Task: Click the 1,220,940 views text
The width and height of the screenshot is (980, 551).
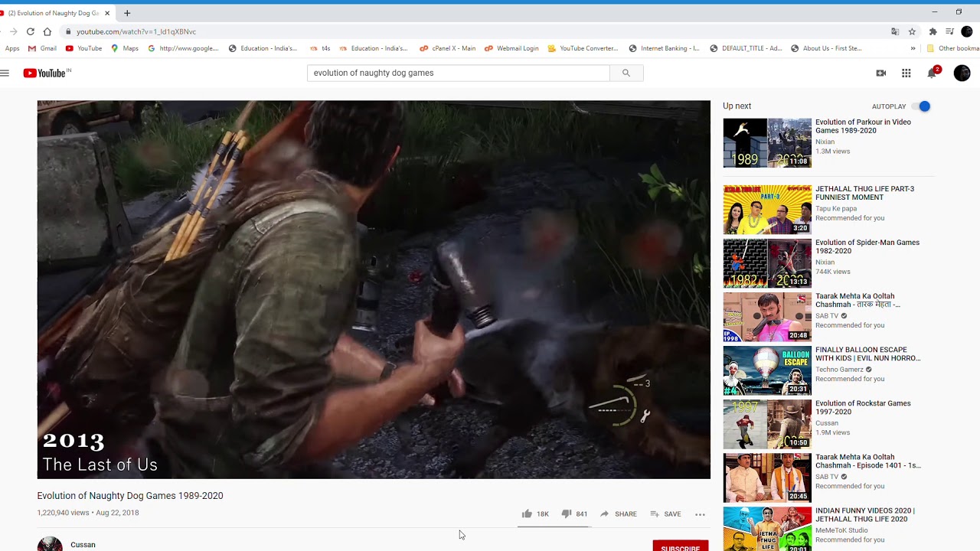Action: coord(63,513)
